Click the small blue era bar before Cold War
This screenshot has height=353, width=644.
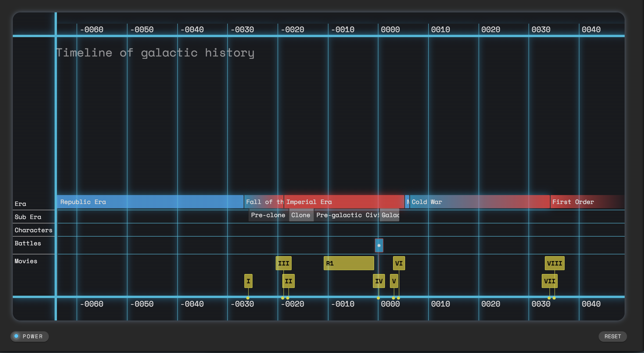click(x=407, y=202)
